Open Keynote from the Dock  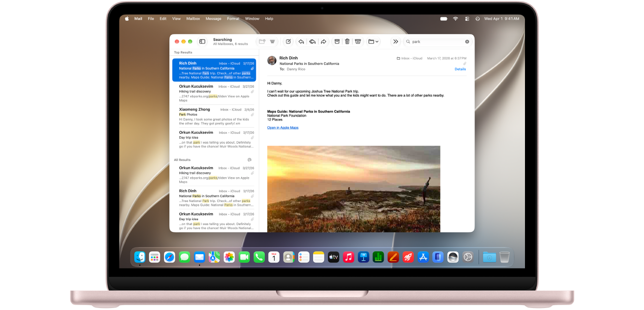click(x=363, y=257)
